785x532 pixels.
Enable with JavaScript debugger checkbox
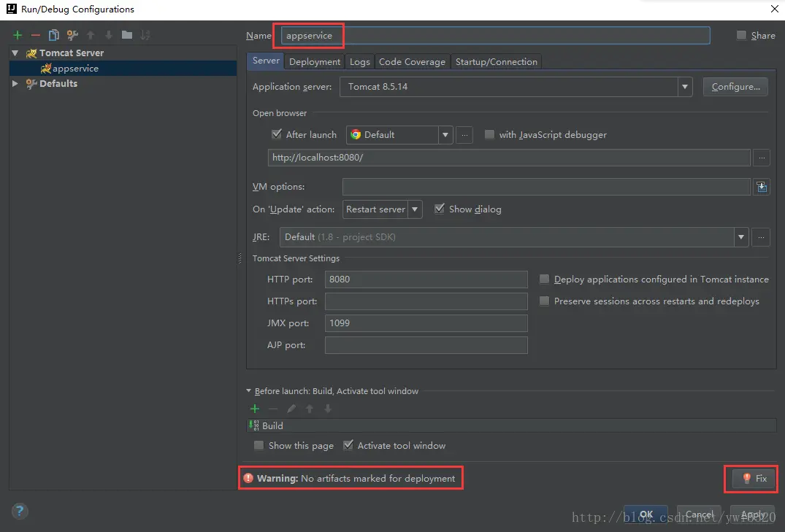pos(490,134)
